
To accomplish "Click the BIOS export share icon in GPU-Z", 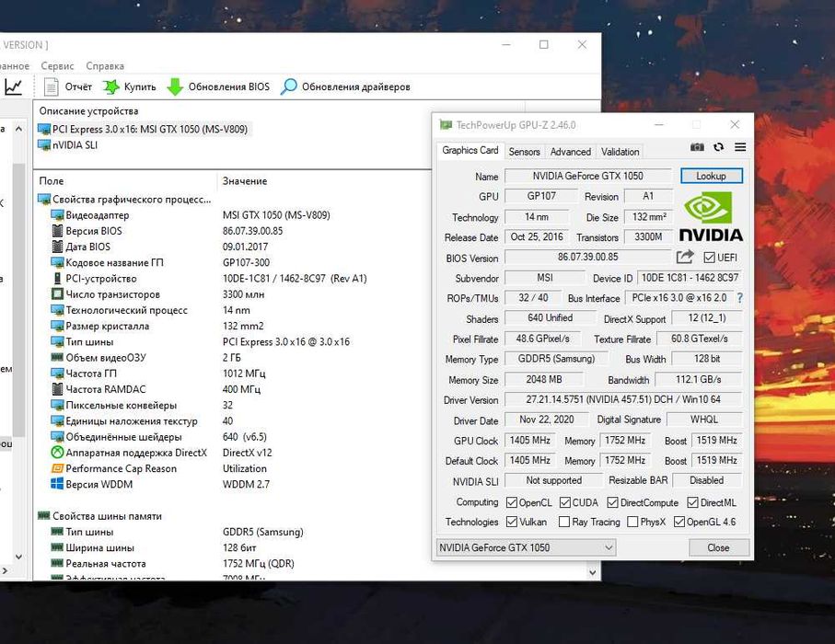I will (685, 257).
